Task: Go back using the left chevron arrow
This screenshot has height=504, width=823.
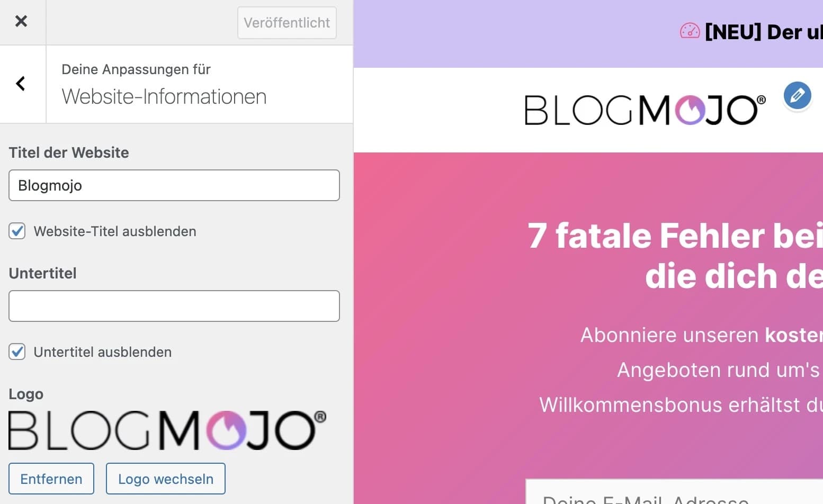Action: (21, 84)
